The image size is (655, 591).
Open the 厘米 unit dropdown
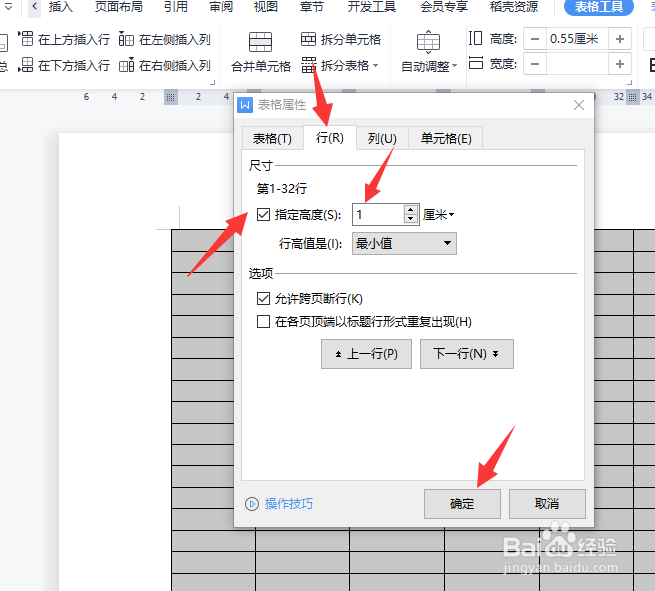pos(439,215)
